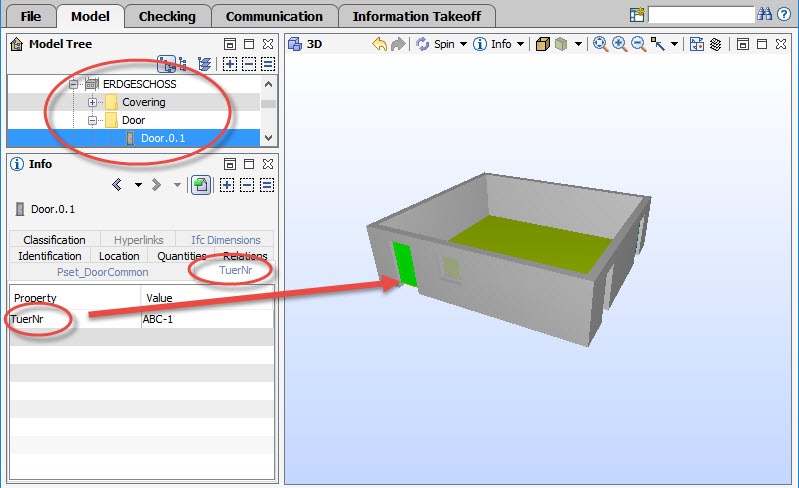Click the binoculars search icon
Image resolution: width=799 pixels, height=488 pixels.
pos(764,14)
